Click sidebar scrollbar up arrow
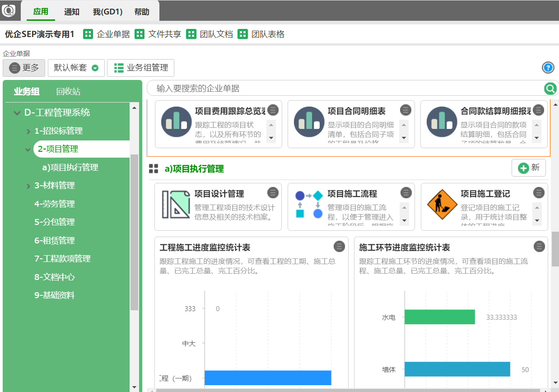 (x=134, y=107)
